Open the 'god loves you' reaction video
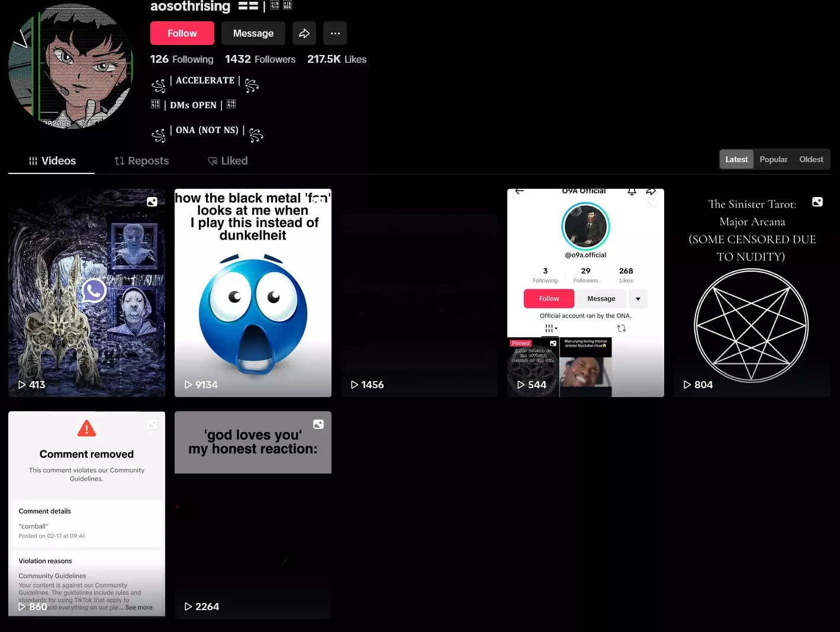 [253, 515]
